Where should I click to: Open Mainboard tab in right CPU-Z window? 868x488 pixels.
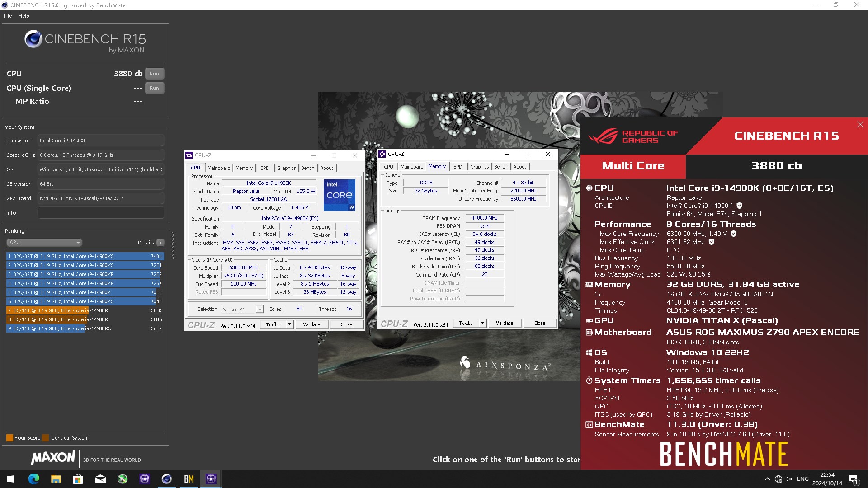[x=412, y=167]
